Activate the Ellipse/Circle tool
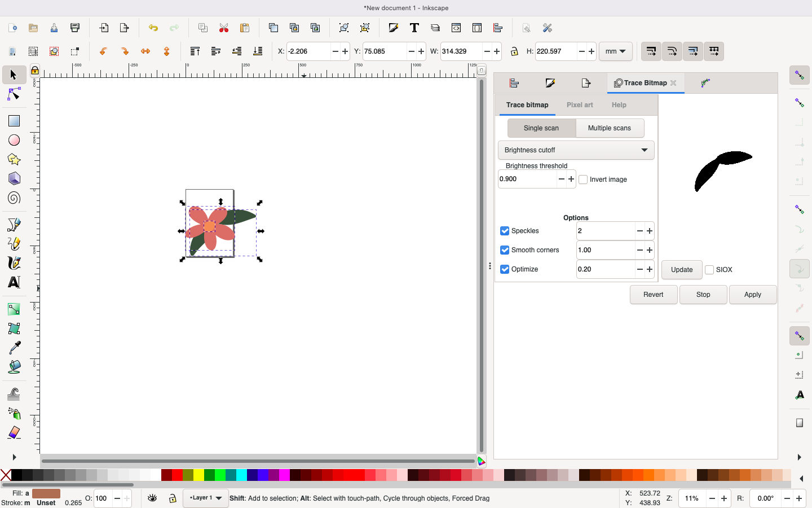The width and height of the screenshot is (812, 508). [x=14, y=140]
